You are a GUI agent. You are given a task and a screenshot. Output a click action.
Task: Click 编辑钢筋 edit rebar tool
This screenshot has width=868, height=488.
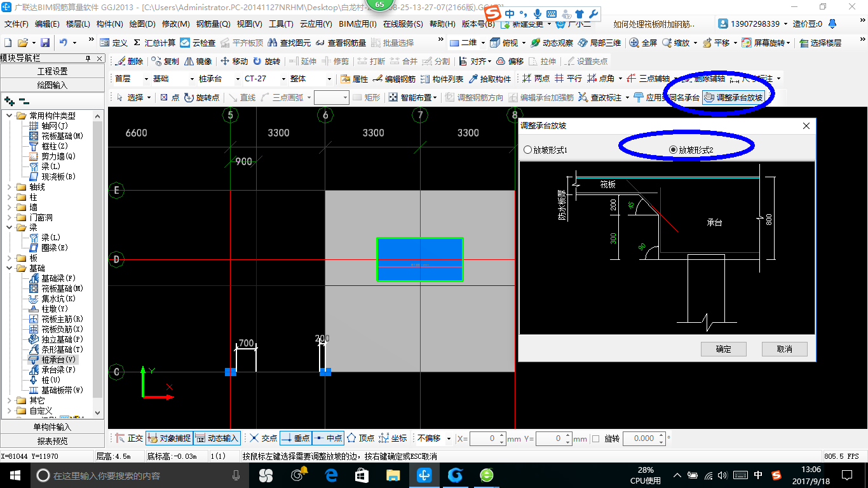click(394, 79)
